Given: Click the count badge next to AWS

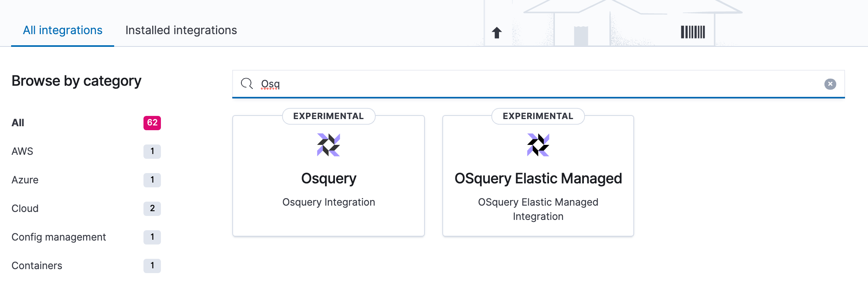Looking at the screenshot, I should tap(152, 151).
